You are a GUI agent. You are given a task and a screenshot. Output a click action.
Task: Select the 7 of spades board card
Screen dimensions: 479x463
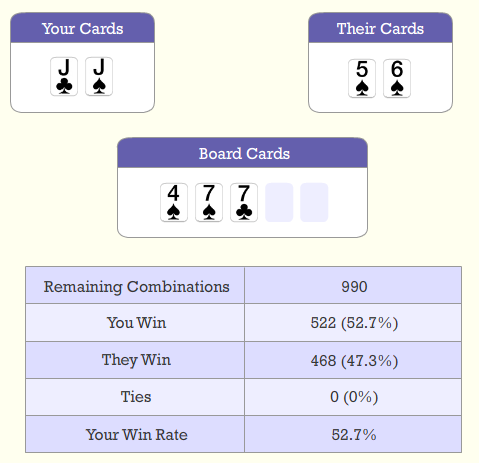pos(209,202)
